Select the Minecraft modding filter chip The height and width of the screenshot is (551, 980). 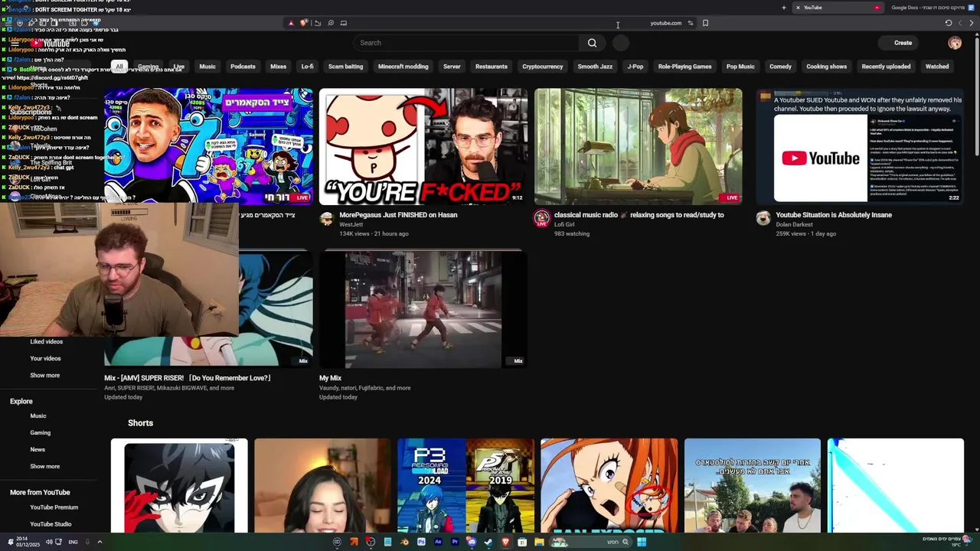pyautogui.click(x=403, y=67)
